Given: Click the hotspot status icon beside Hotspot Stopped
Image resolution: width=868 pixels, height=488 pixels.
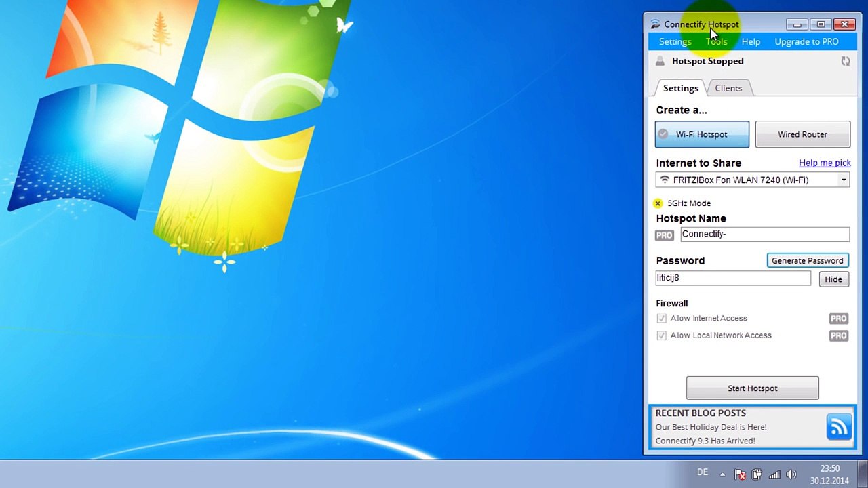Looking at the screenshot, I should click(660, 61).
